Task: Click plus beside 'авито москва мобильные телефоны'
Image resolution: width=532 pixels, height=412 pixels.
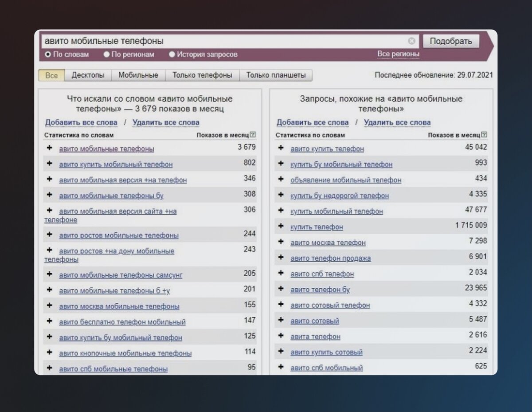Action: pyautogui.click(x=50, y=306)
